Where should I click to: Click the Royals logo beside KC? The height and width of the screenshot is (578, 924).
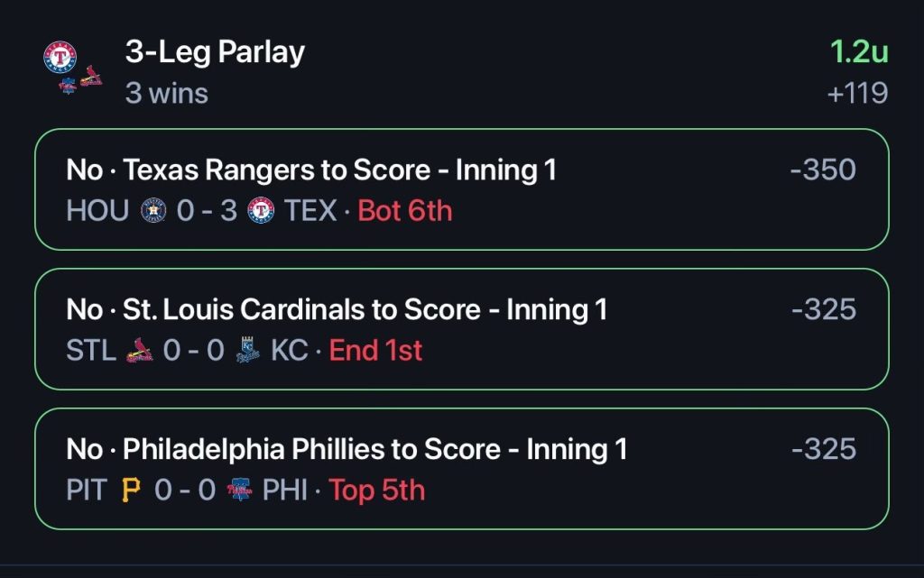pos(247,350)
